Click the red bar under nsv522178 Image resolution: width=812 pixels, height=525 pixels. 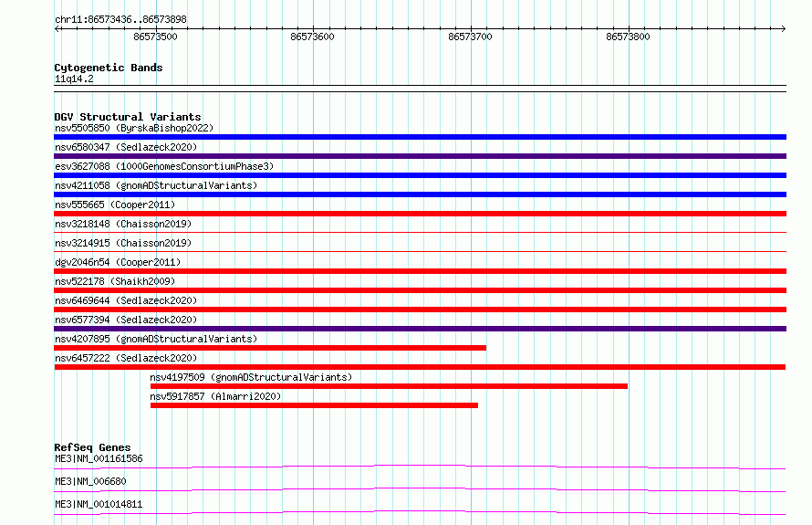[420, 290]
